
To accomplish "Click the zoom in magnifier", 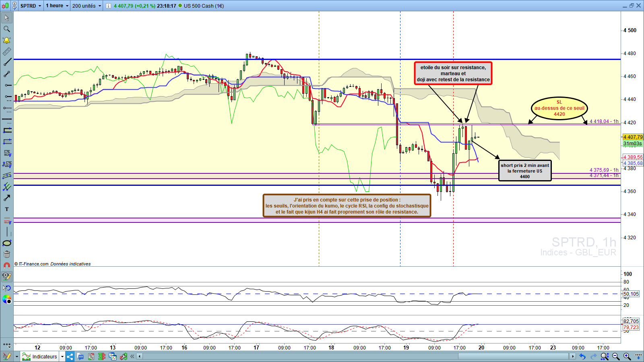I will pyautogui.click(x=627, y=356).
